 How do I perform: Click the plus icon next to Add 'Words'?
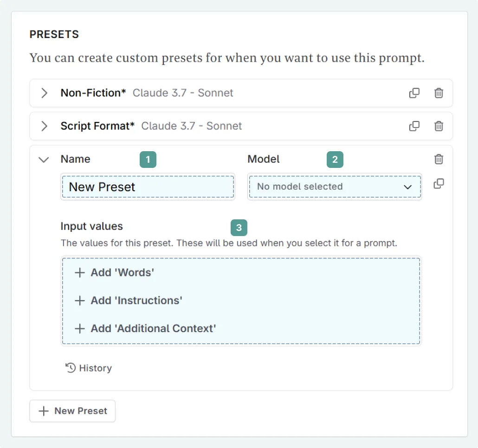(x=79, y=273)
